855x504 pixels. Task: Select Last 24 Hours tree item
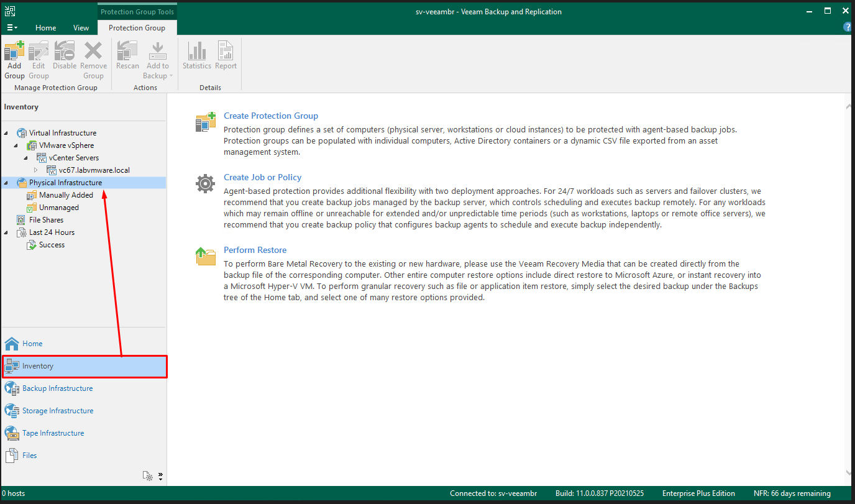tap(52, 232)
